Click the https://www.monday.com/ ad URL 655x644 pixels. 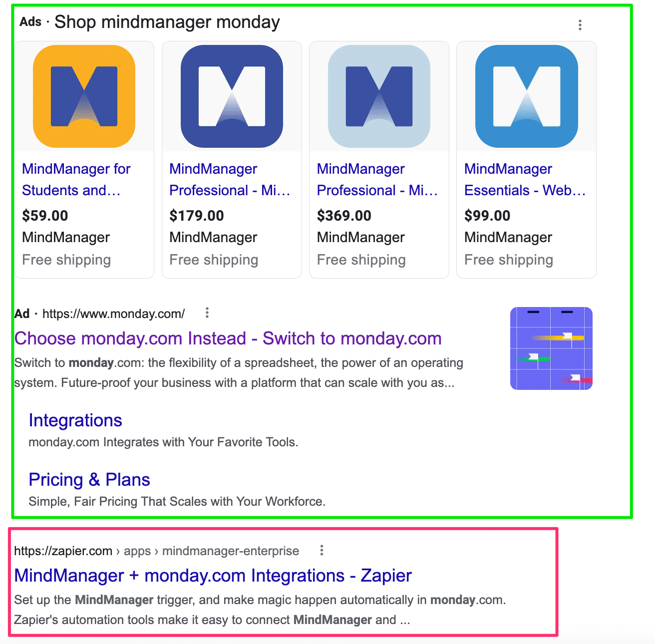[x=113, y=314]
